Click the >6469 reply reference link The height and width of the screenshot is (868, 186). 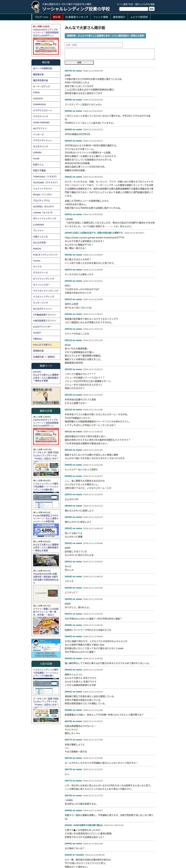pyautogui.click(x=69, y=800)
